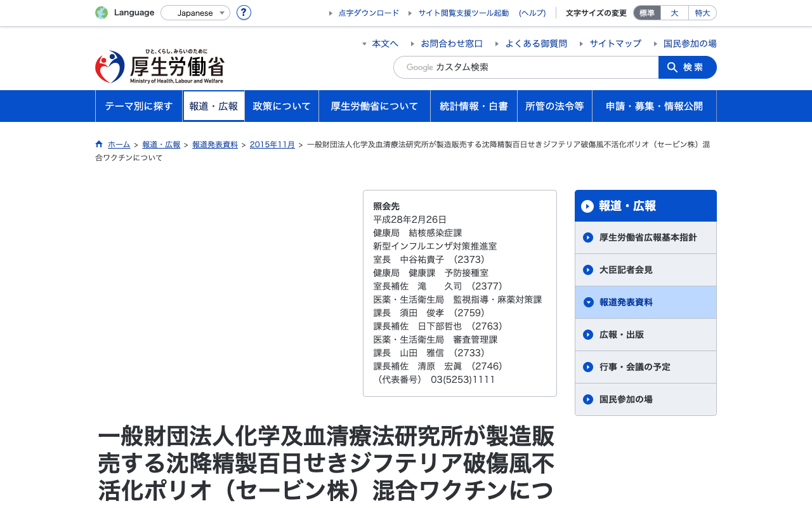Open お問合わせ窓口 link

coord(452,43)
